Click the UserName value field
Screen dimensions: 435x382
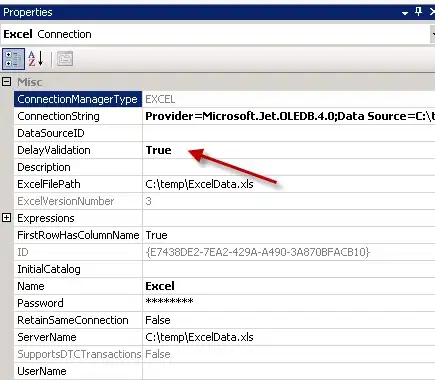pyautogui.click(x=289, y=371)
